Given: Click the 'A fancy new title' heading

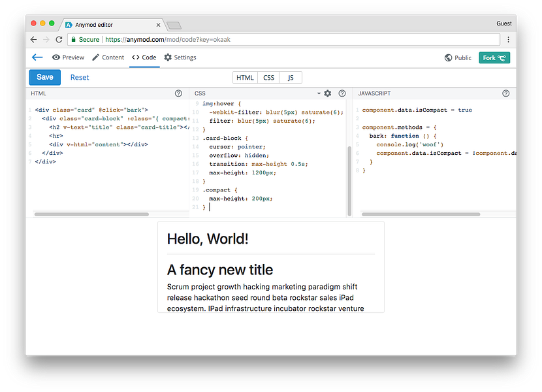Looking at the screenshot, I should pyautogui.click(x=220, y=270).
